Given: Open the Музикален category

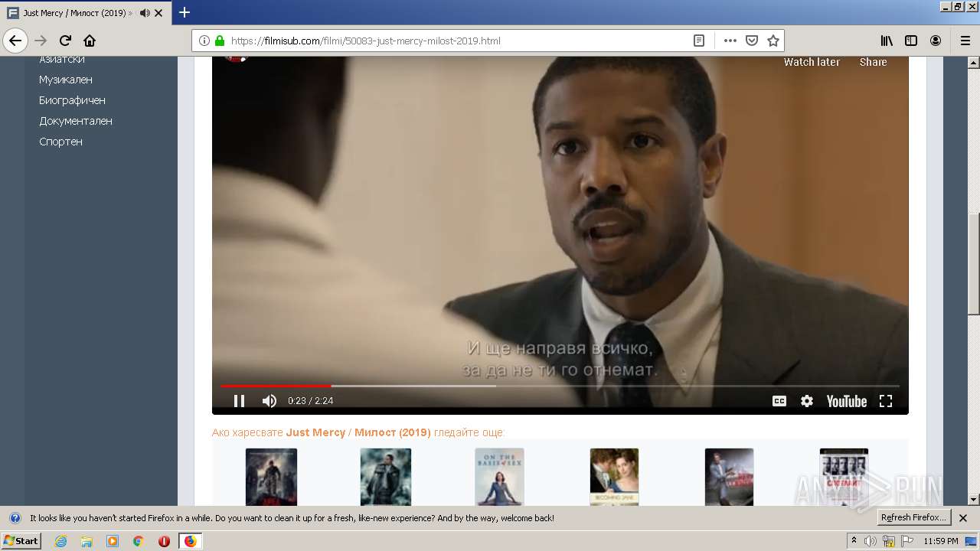Looking at the screenshot, I should (66, 80).
